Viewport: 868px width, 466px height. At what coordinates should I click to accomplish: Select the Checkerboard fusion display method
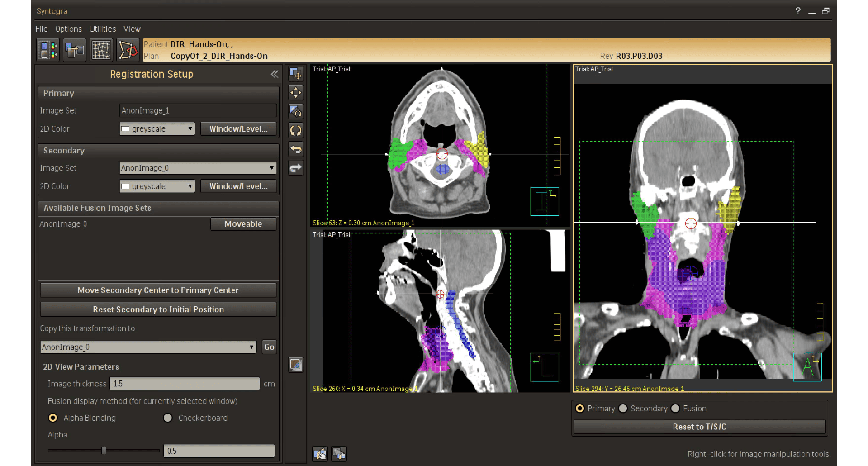[168, 418]
